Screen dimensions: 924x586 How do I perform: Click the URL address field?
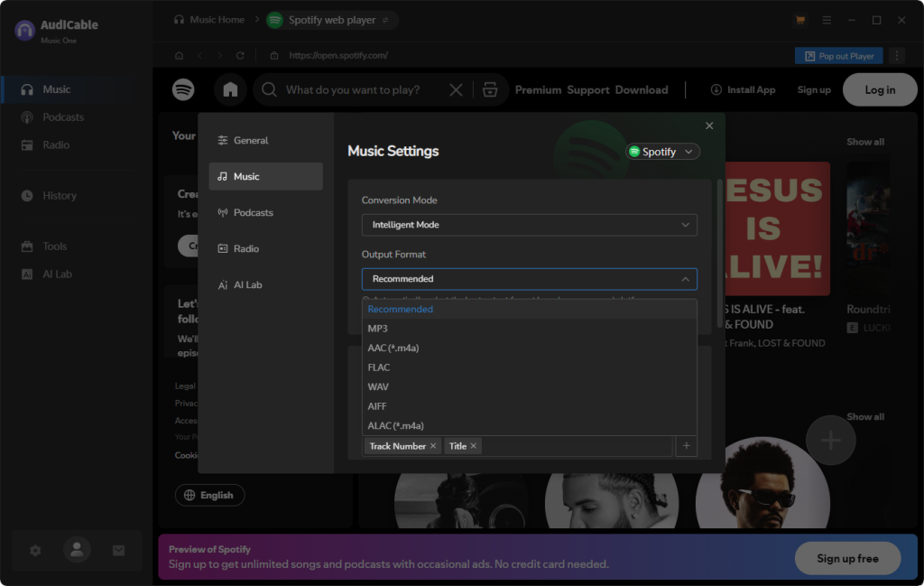tap(338, 55)
